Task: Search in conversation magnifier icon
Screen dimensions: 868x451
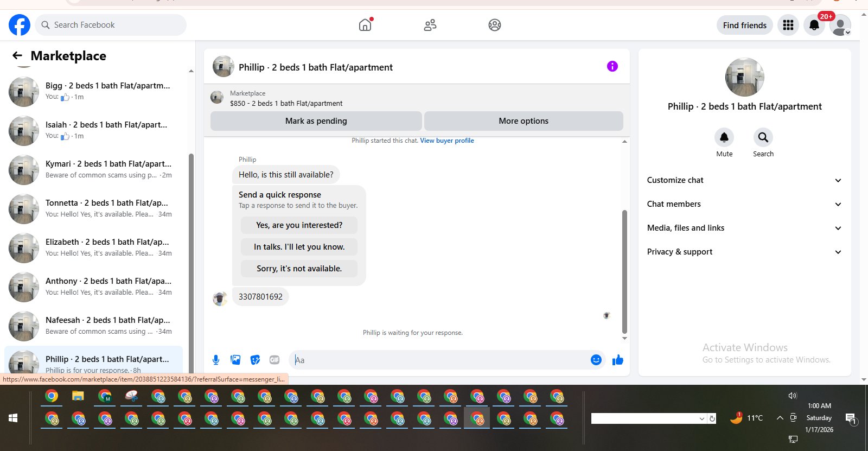Action: coord(763,137)
